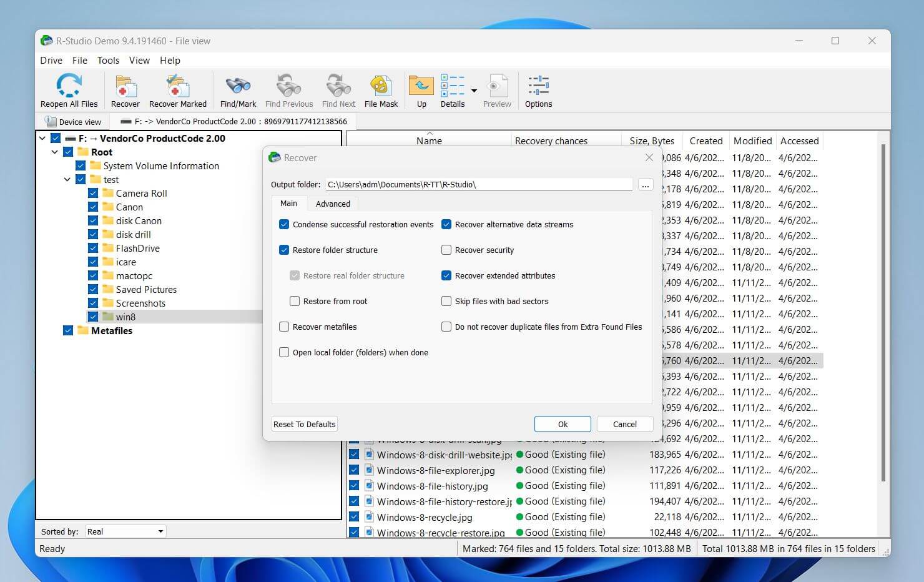Open the Options settings icon

(x=538, y=86)
